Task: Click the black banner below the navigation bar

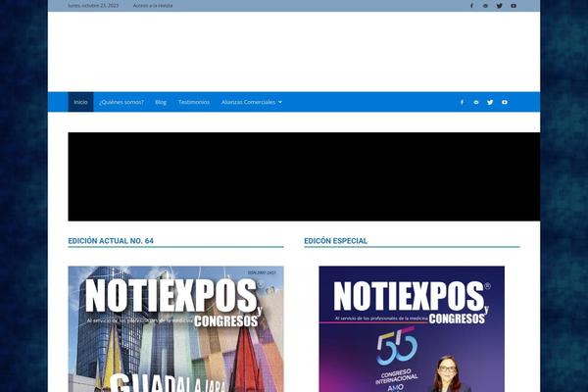Action: pyautogui.click(x=304, y=176)
